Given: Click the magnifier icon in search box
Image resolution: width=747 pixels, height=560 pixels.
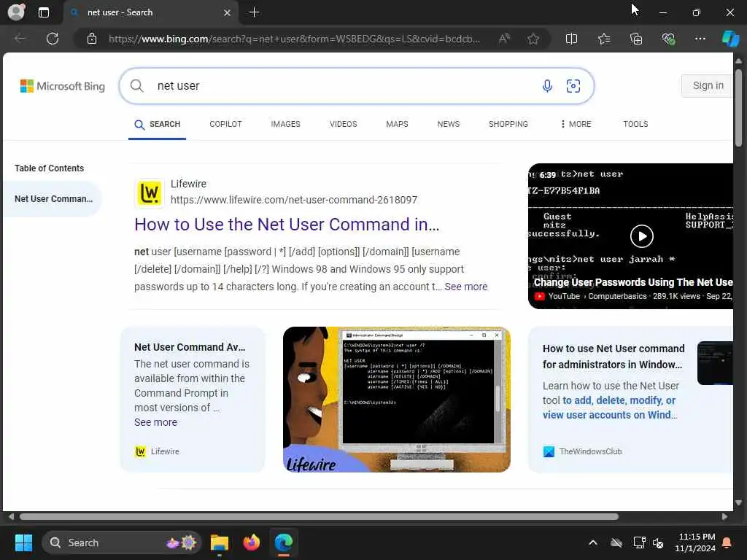Looking at the screenshot, I should click(136, 86).
